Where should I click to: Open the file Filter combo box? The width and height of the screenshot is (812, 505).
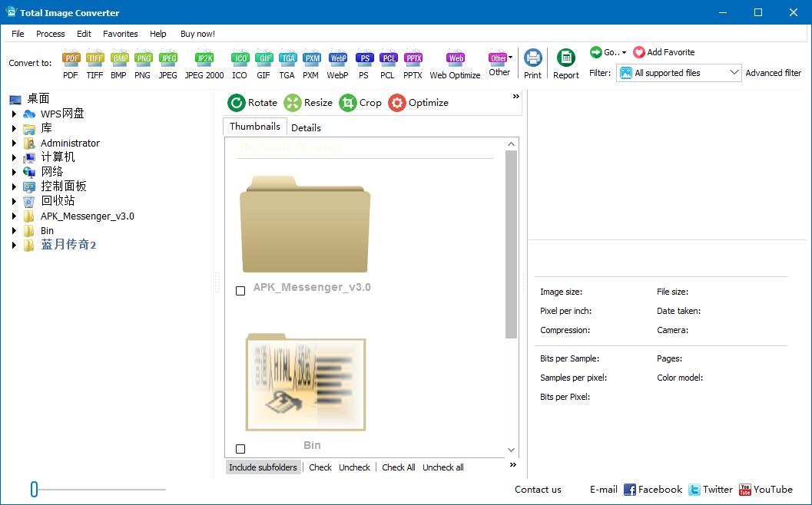click(x=678, y=73)
